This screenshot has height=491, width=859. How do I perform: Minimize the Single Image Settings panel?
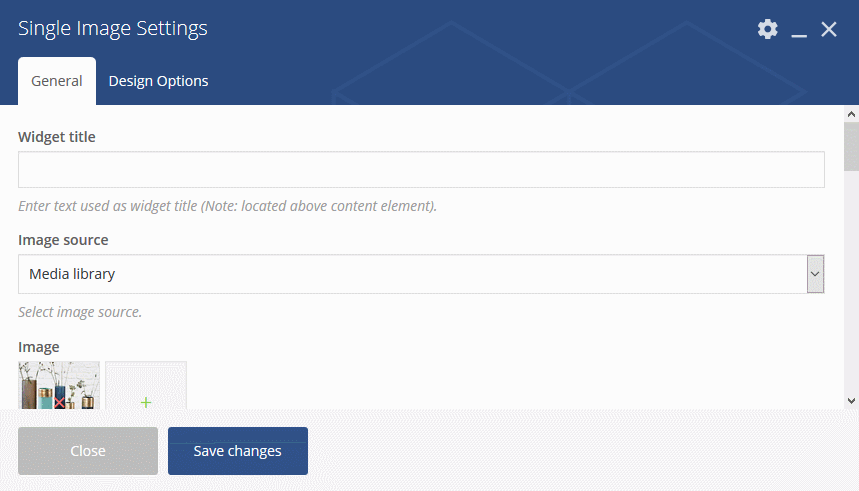799,31
